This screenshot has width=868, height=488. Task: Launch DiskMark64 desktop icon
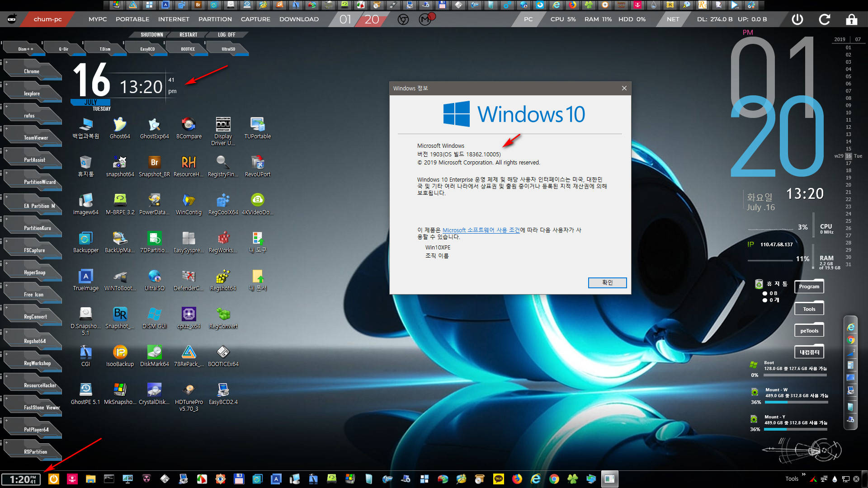[154, 356]
